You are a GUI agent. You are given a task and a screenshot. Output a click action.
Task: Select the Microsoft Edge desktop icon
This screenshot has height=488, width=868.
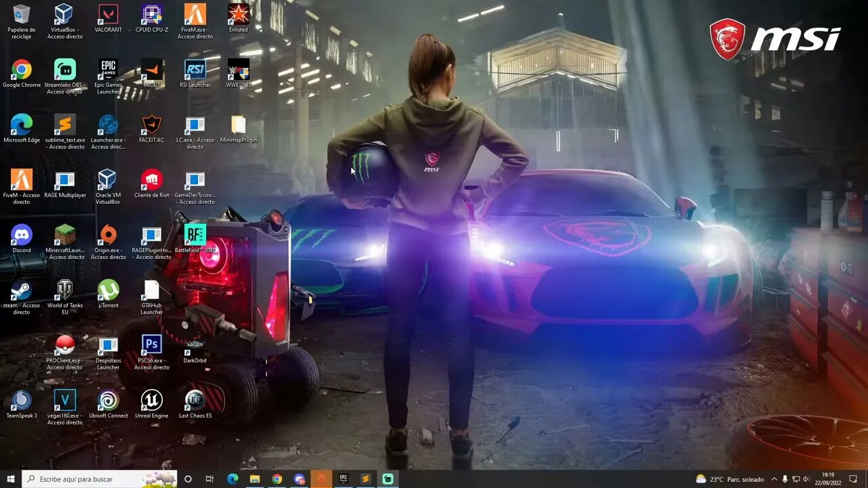(22, 128)
